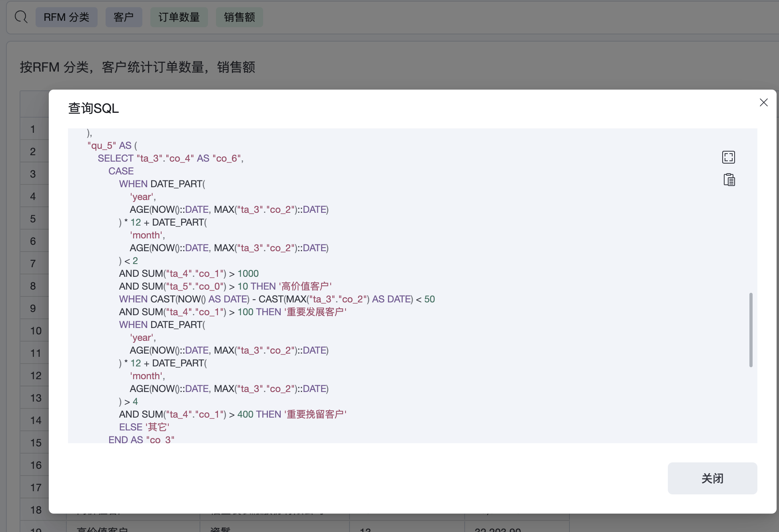This screenshot has width=779, height=532.
Task: Select table row number 18
Action: point(36,510)
